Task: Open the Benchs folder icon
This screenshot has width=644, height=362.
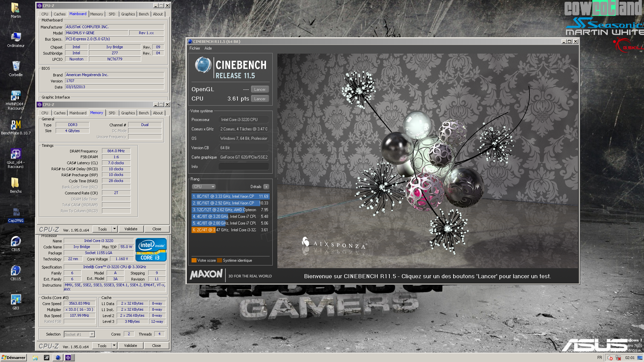Action: click(15, 183)
